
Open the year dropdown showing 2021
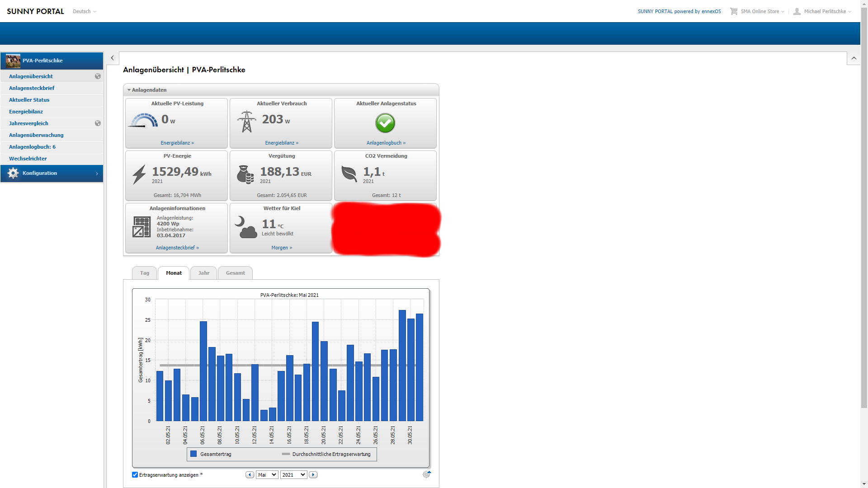(x=293, y=475)
